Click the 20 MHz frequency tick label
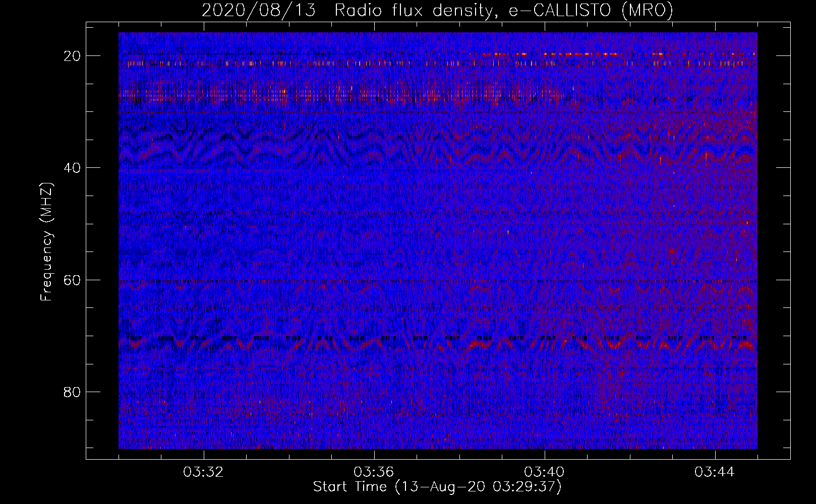The width and height of the screenshot is (816, 504). [x=72, y=56]
